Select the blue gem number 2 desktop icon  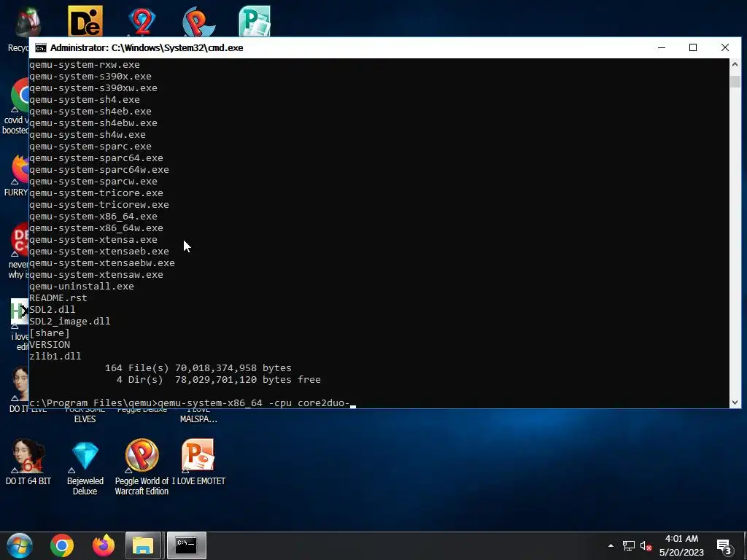coord(142,21)
